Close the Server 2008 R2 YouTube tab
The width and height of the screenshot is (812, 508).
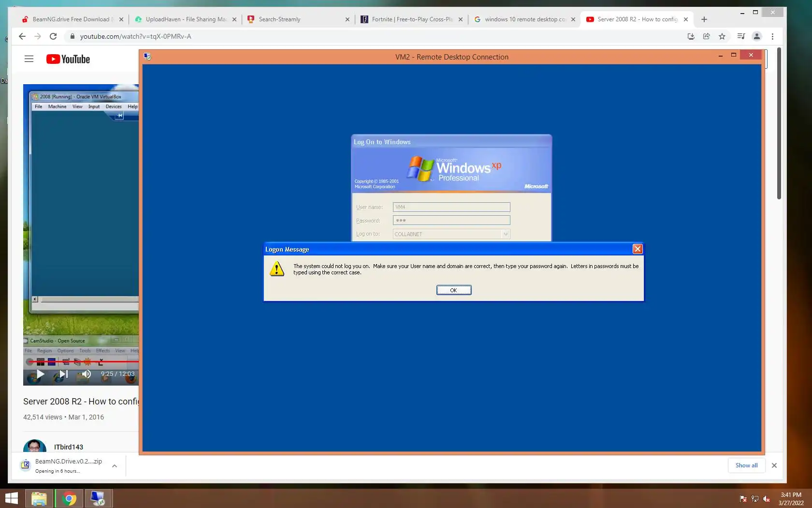coord(686,19)
